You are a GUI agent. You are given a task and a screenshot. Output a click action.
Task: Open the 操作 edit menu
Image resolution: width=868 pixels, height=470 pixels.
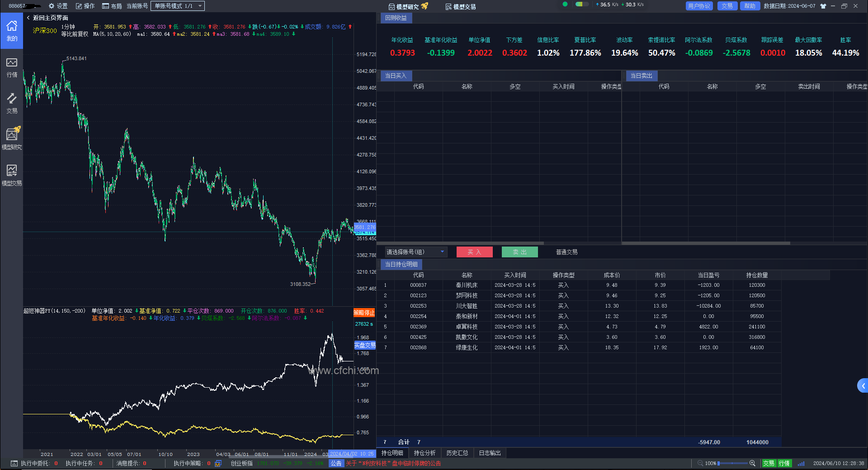coord(85,6)
